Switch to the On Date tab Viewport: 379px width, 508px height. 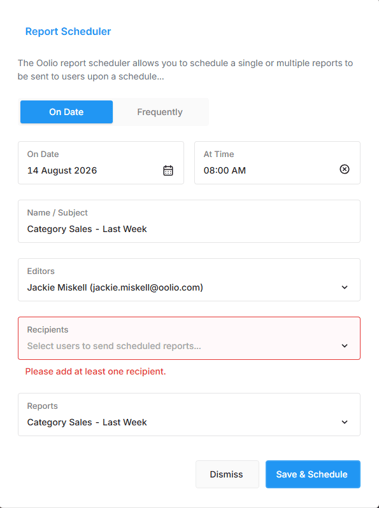66,112
